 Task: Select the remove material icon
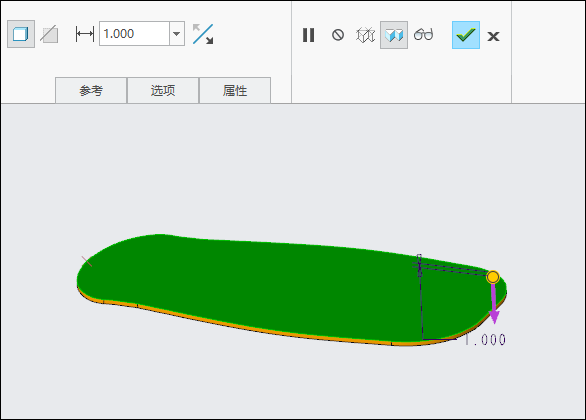[x=49, y=34]
